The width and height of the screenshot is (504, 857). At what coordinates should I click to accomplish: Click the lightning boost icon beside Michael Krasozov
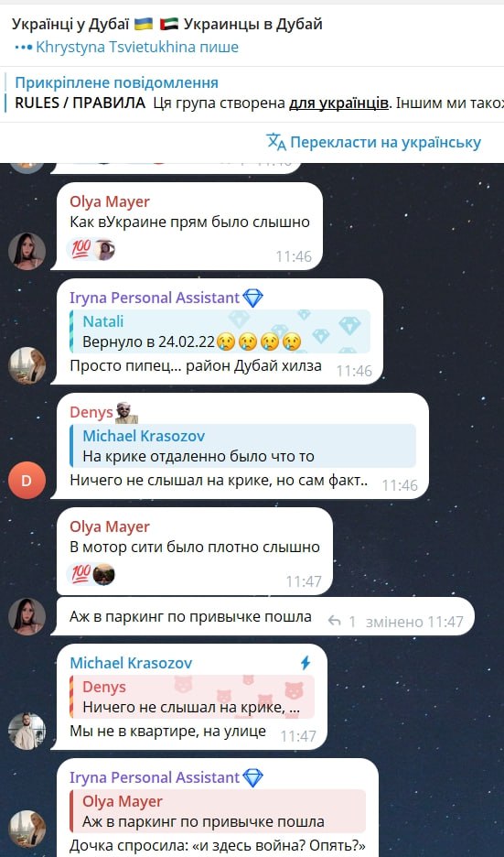pyautogui.click(x=306, y=663)
